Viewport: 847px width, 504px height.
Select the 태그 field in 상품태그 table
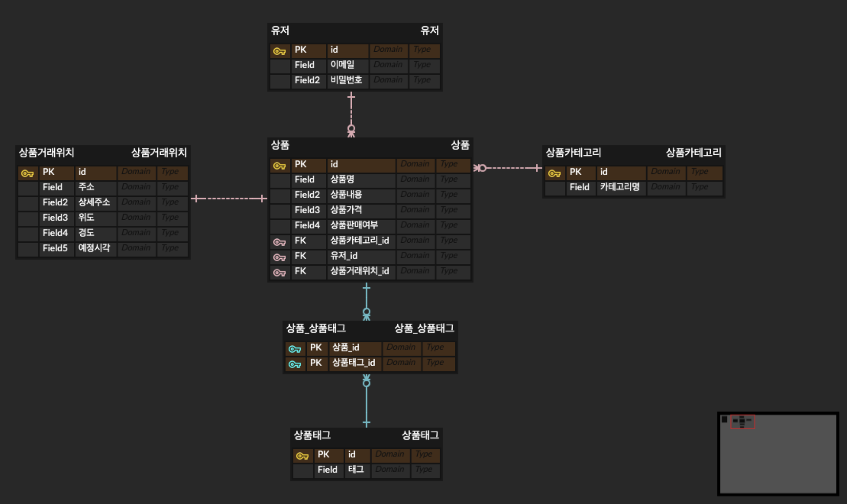pyautogui.click(x=356, y=470)
